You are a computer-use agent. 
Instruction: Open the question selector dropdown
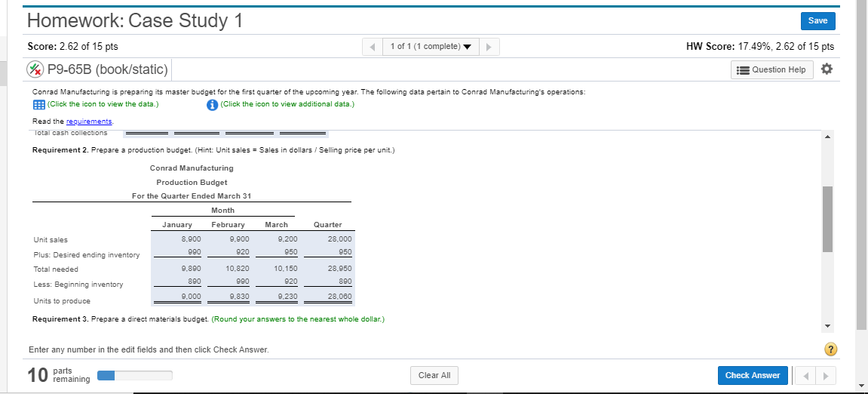click(x=431, y=47)
